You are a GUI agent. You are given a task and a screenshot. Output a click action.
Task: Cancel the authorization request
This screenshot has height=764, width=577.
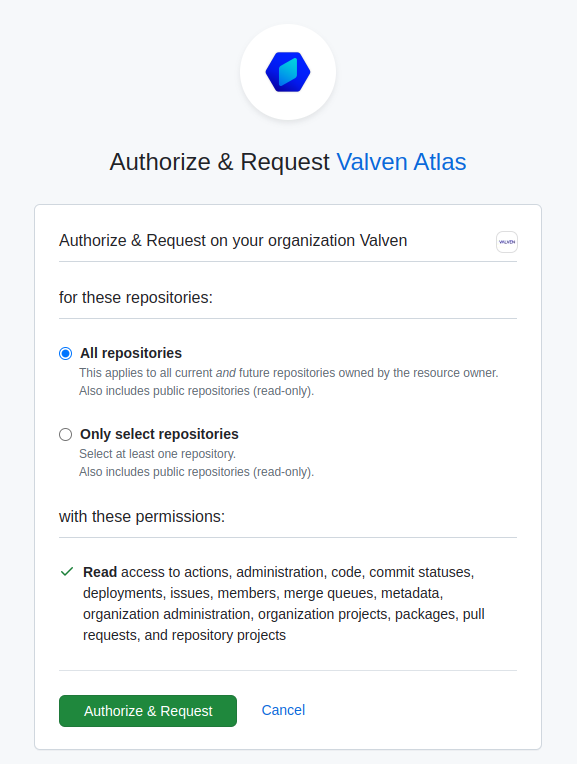(283, 710)
